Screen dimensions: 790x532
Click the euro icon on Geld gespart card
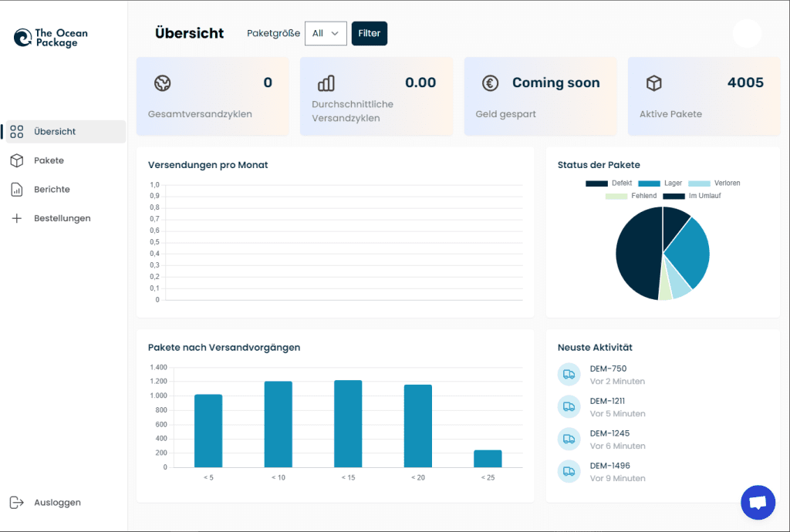(490, 83)
